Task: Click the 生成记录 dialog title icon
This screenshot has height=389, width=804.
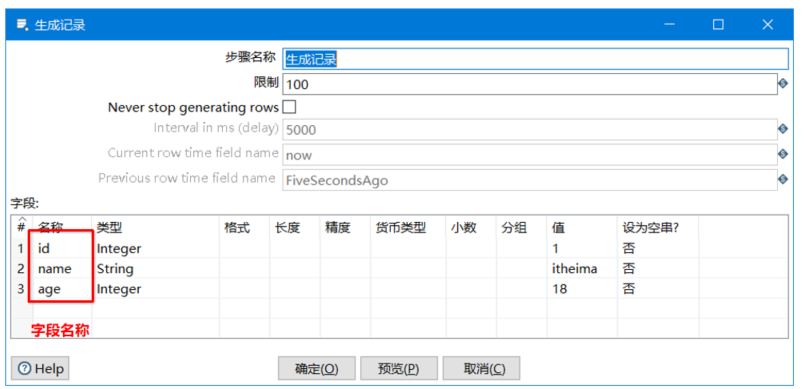Action: 22,25
